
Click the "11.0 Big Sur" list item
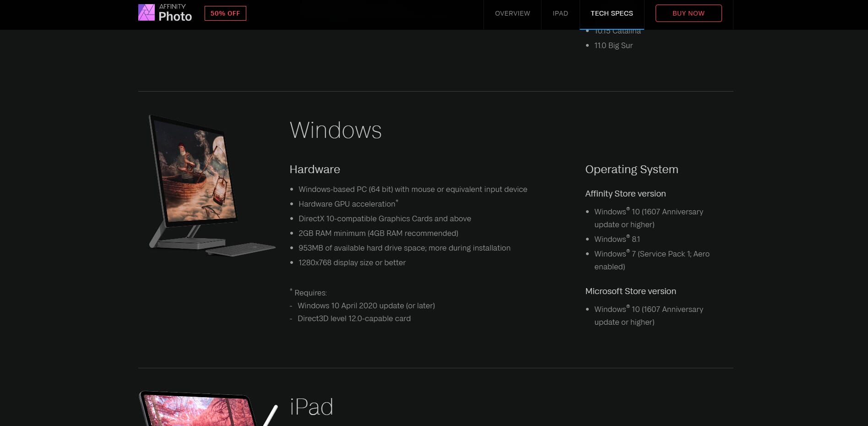[x=613, y=45]
